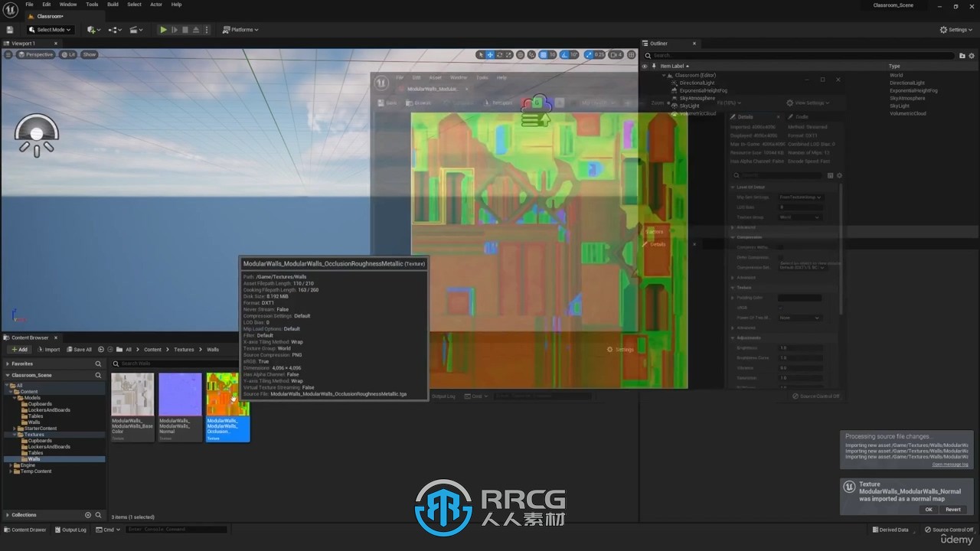Open the Cmd console type dropdown

107,530
